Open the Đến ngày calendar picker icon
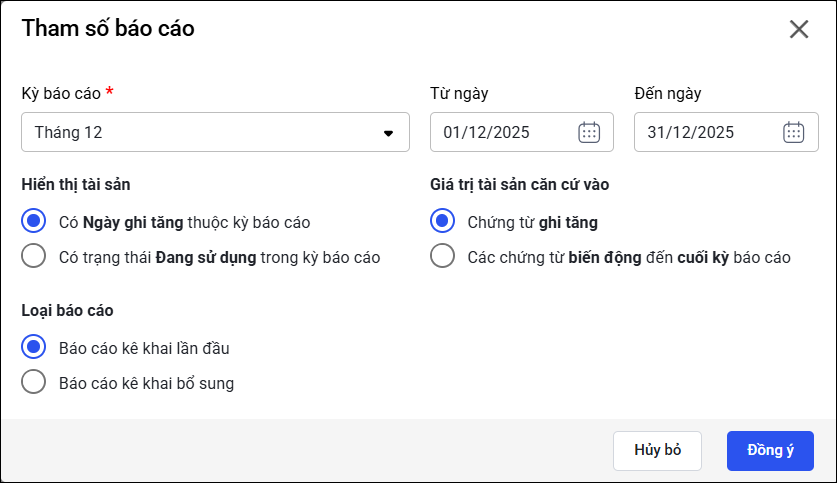The image size is (837, 483). point(793,132)
